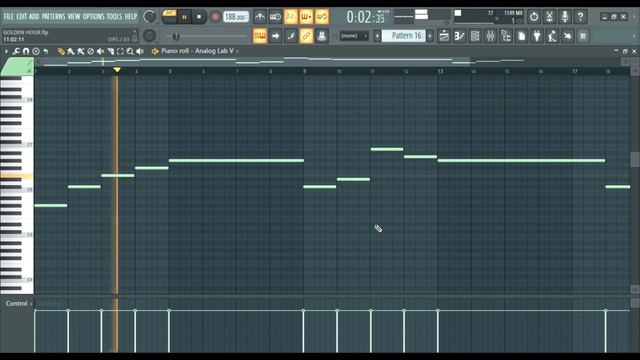Click the blank page project icon

[x=522, y=36]
